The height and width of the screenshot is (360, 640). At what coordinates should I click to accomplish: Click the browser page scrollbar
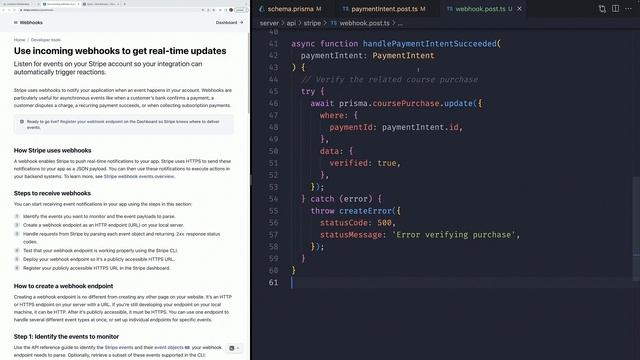(248, 73)
